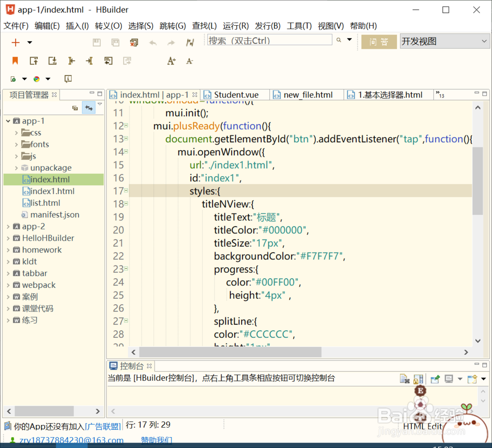Image resolution: width=492 pixels, height=448 pixels.
Task: Click the Pin Console icon
Action: (x=435, y=379)
